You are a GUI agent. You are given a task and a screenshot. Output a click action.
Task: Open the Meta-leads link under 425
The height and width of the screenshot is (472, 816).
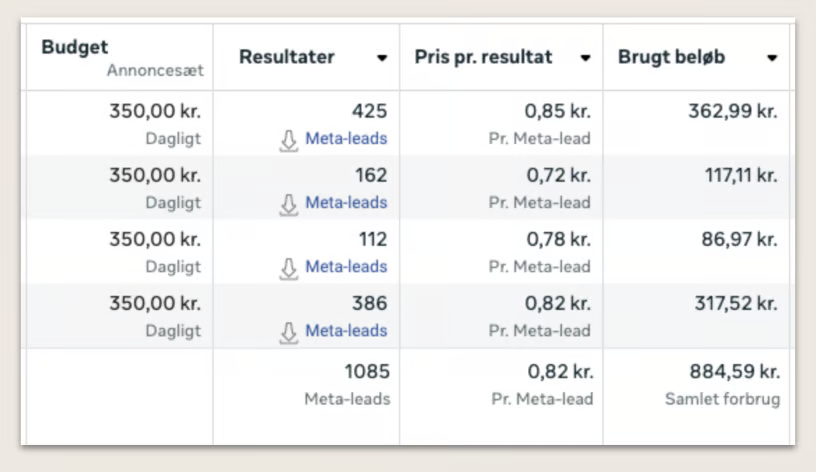point(346,139)
